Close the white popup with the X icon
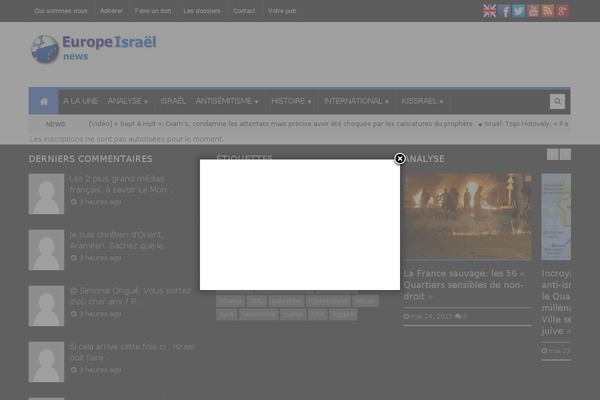The width and height of the screenshot is (600, 400). (x=400, y=158)
